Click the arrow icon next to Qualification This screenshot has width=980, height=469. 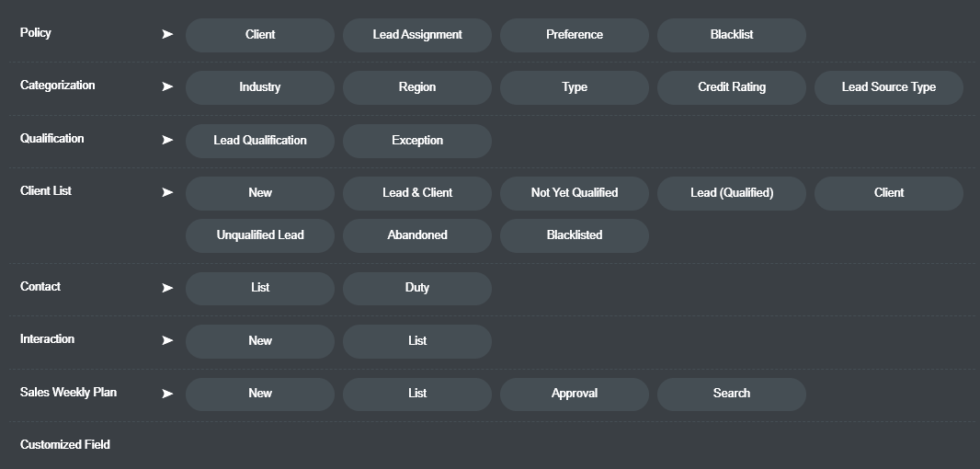(167, 140)
